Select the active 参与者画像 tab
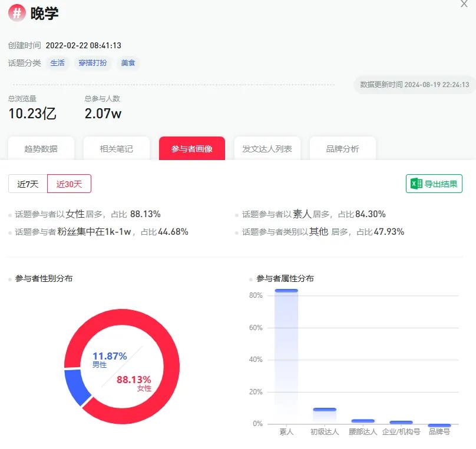The height and width of the screenshot is (449, 476). pos(192,149)
